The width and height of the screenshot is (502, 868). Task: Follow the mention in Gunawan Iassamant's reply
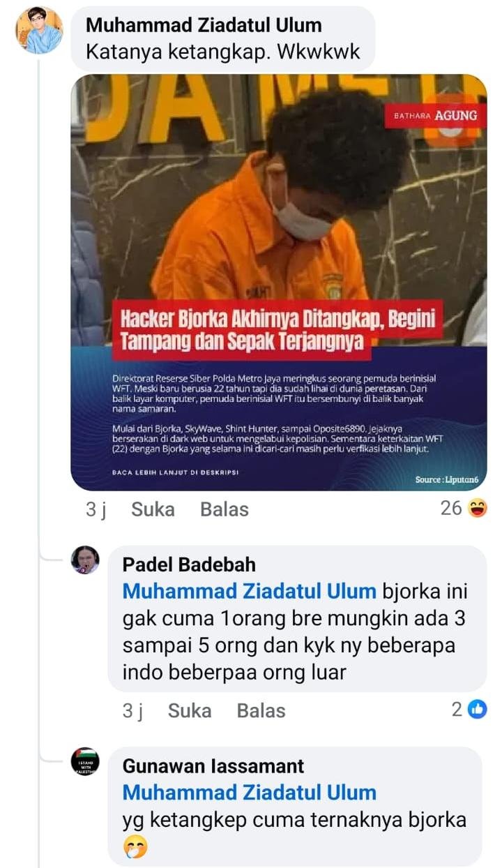pyautogui.click(x=250, y=793)
